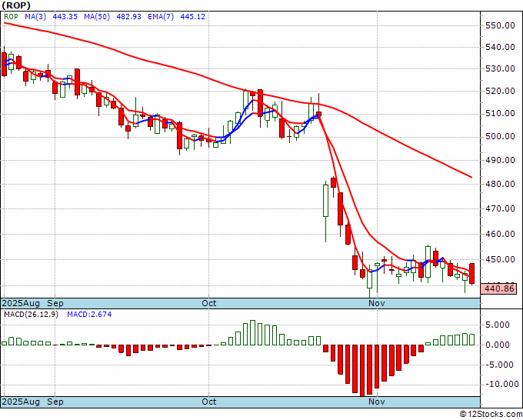Click the last red candlestick near 440.86

click(472, 274)
